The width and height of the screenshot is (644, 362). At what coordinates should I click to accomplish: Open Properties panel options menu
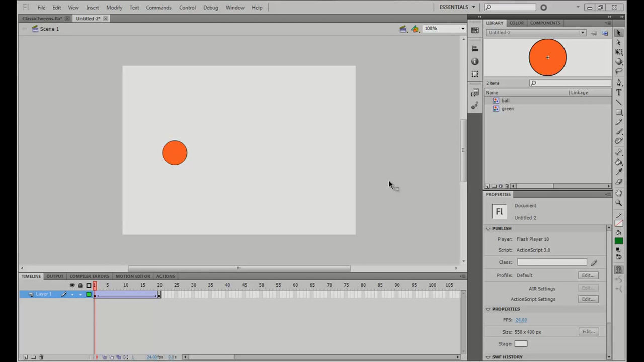(x=609, y=194)
